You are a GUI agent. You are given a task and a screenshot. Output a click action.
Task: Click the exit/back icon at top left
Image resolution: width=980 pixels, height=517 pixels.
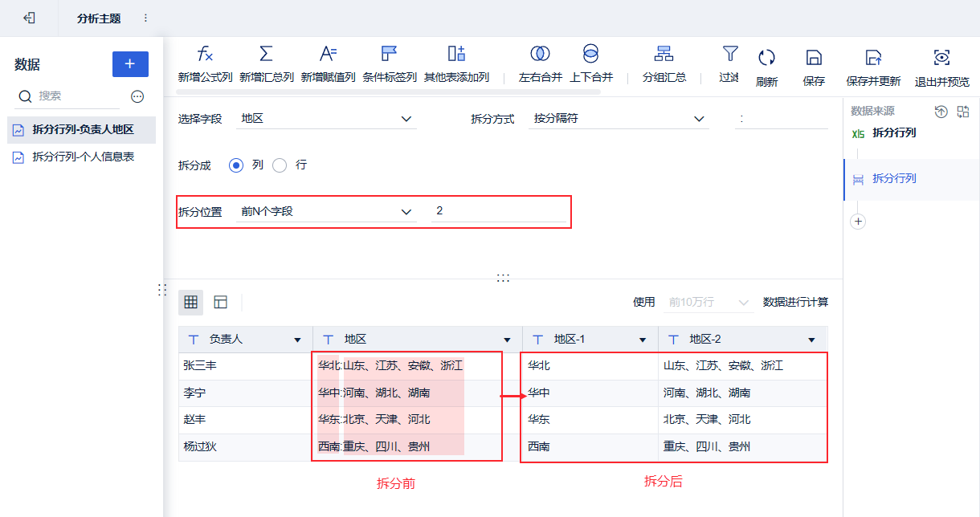29,18
